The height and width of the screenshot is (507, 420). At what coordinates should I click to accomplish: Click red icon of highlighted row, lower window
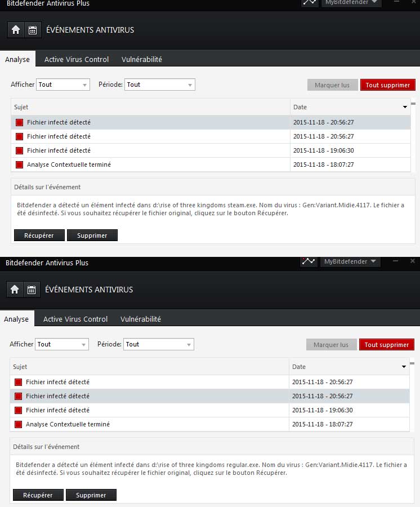pyautogui.click(x=19, y=396)
